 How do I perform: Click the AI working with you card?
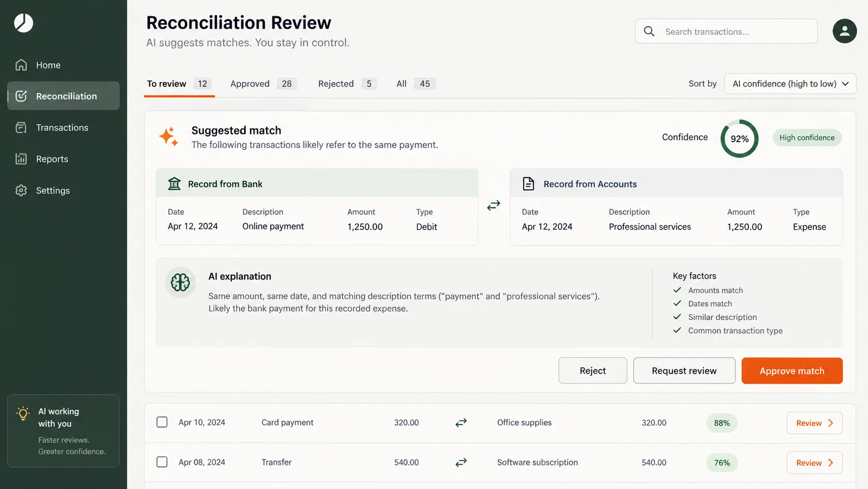63,431
